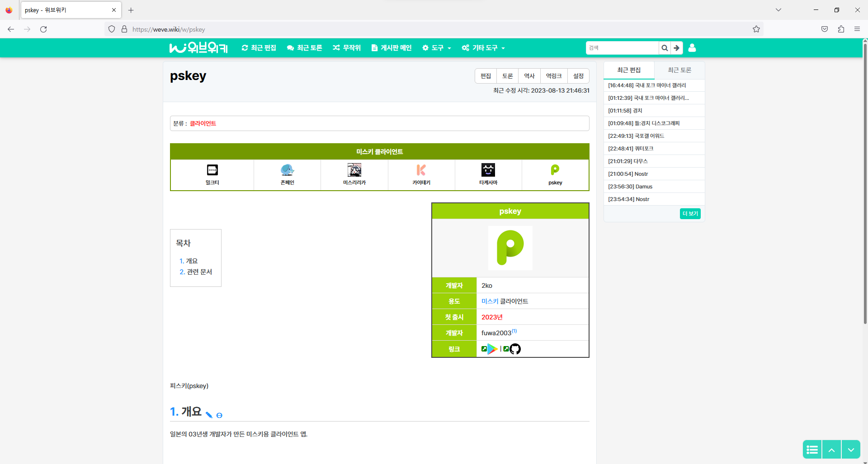
Task: Open the Pocket save icon
Action: 825,29
